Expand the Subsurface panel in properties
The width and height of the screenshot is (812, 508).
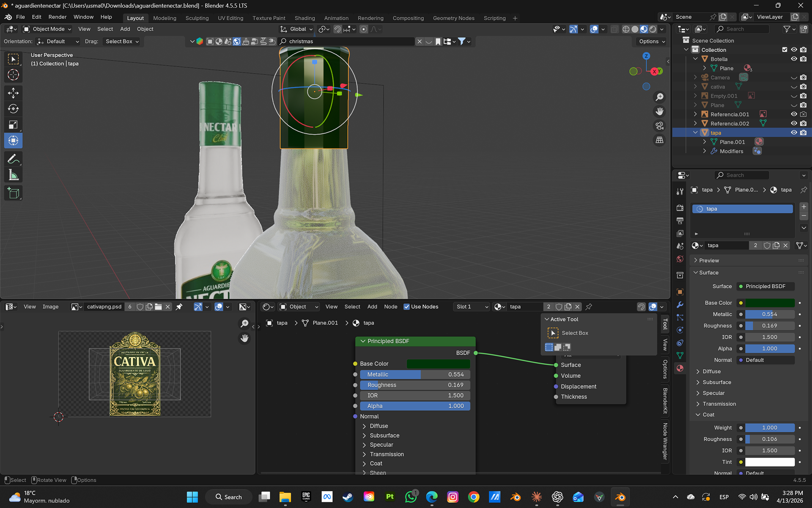click(x=717, y=382)
